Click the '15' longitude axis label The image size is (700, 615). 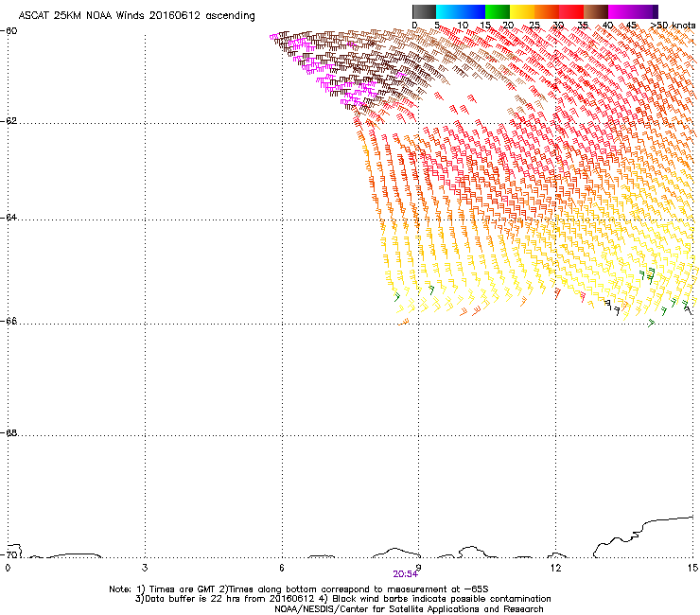692,568
